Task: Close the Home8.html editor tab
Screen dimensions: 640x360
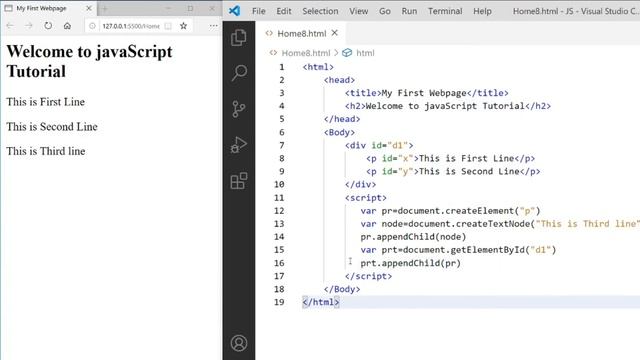Action: (x=335, y=33)
